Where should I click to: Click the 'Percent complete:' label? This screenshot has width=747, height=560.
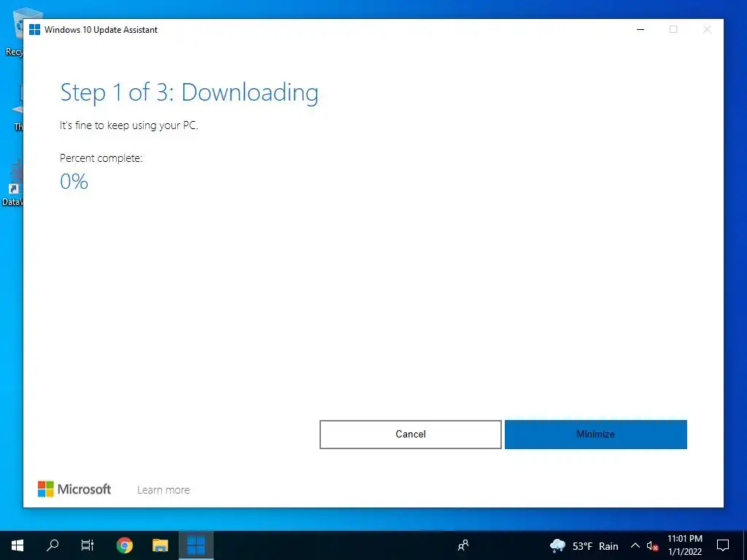[101, 158]
